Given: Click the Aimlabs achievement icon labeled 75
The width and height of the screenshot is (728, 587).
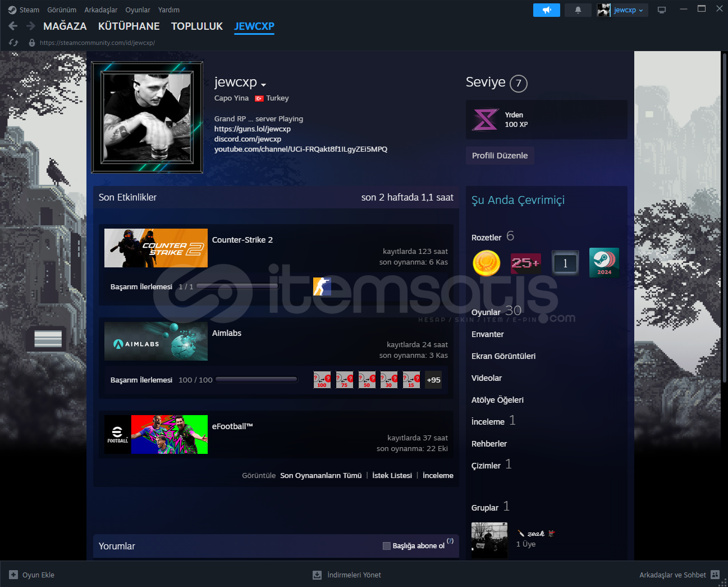Looking at the screenshot, I should pyautogui.click(x=345, y=380).
